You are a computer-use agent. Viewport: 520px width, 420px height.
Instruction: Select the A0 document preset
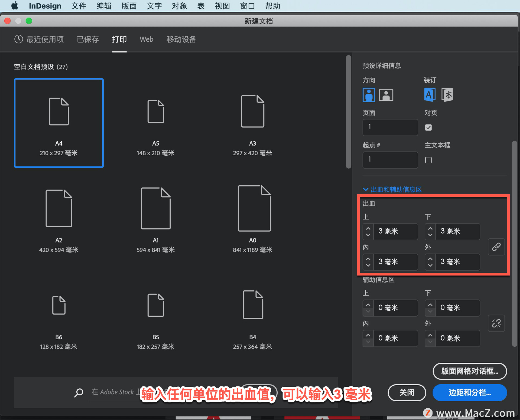coord(252,220)
